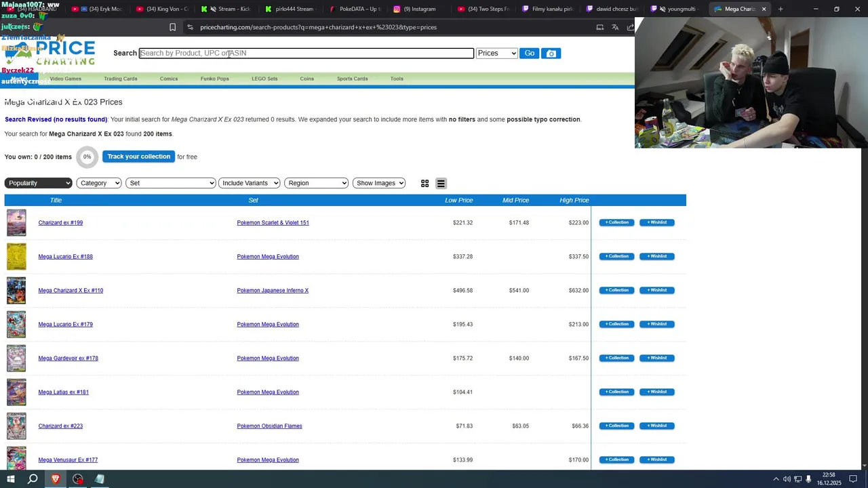Open Mega Gardevoir ex #178 thumbnail
868x488 pixels.
(x=16, y=359)
